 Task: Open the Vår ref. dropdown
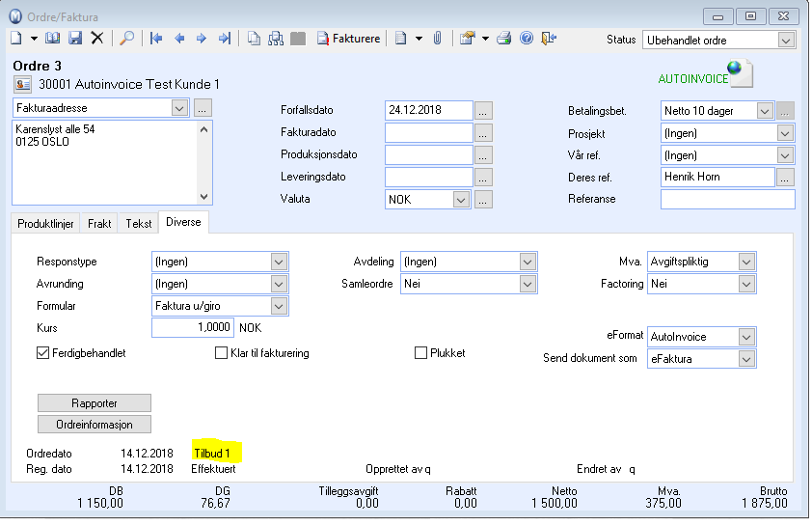pyautogui.click(x=785, y=155)
